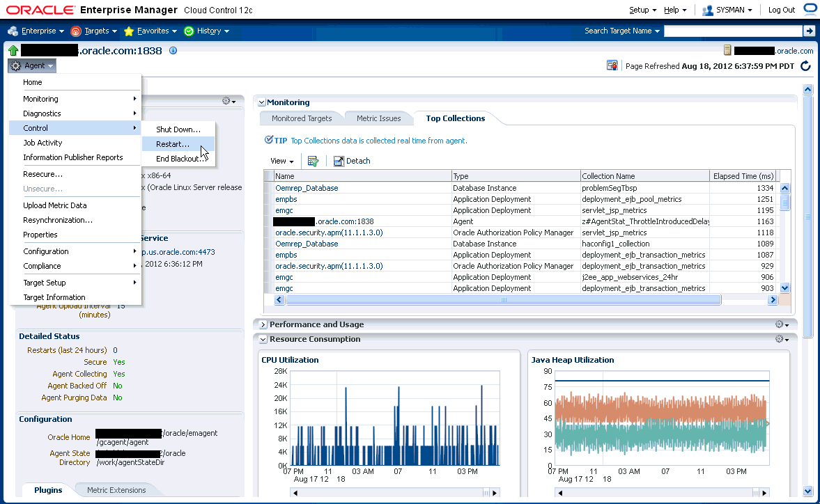820x504 pixels.
Task: Click right arrow on table horizontal scrollbar
Action: click(x=773, y=300)
